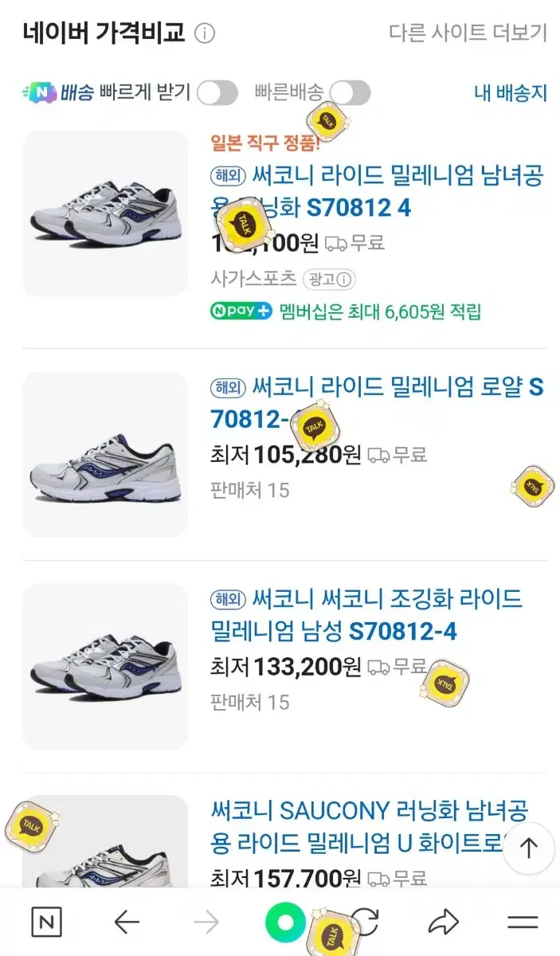Select 내 배송지 link

tap(511, 92)
